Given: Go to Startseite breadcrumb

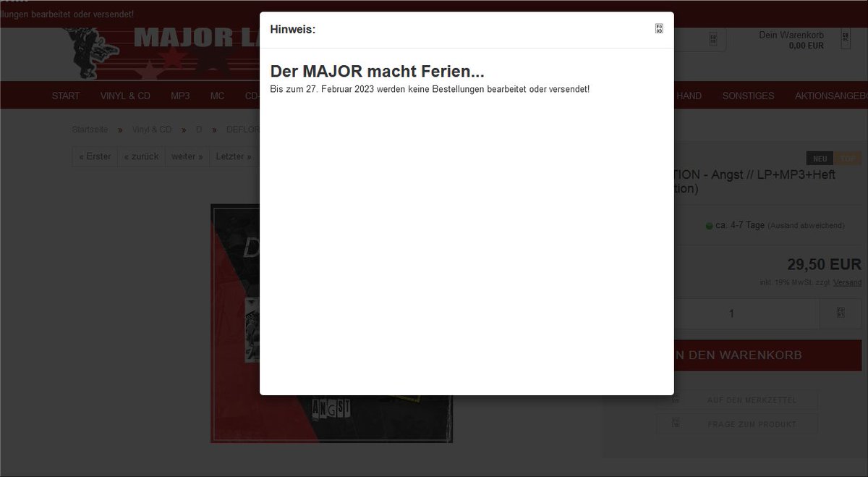Looking at the screenshot, I should tap(90, 130).
